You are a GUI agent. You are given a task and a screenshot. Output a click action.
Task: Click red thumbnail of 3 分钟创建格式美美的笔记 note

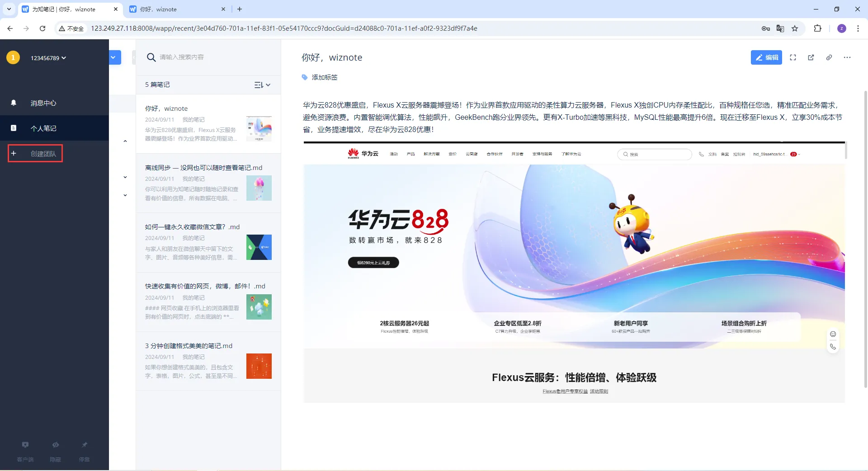pos(259,366)
